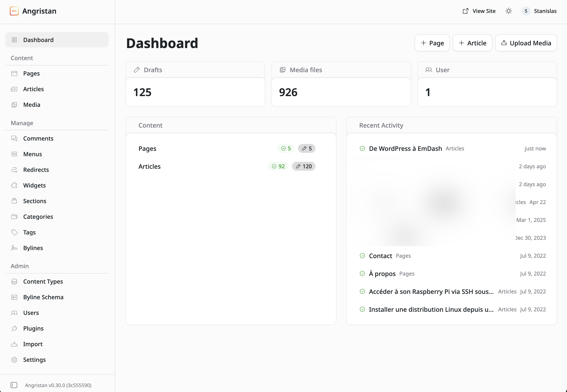Screen dimensions: 567x392
Task: Click the Menus icon in sidebar
Action: [x=14, y=154]
